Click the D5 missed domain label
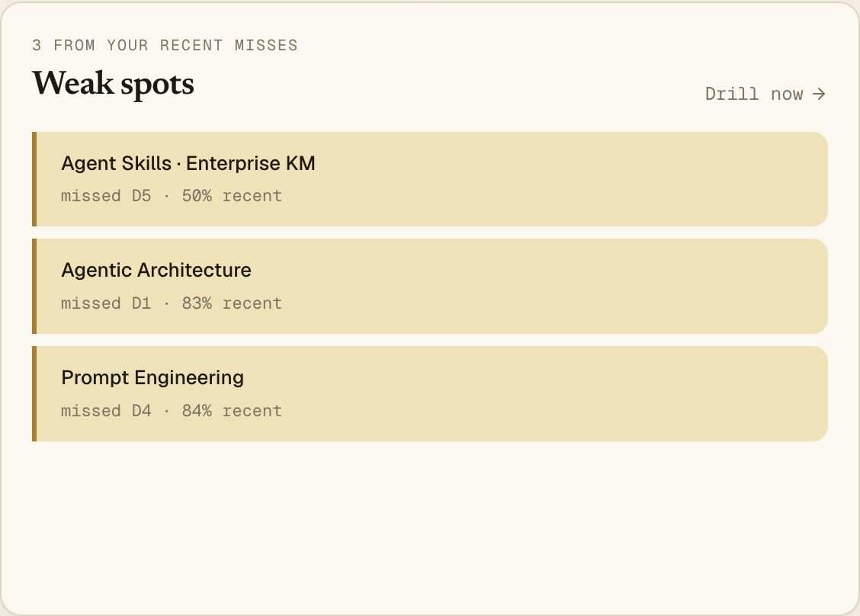Image resolution: width=860 pixels, height=616 pixels. point(142,196)
